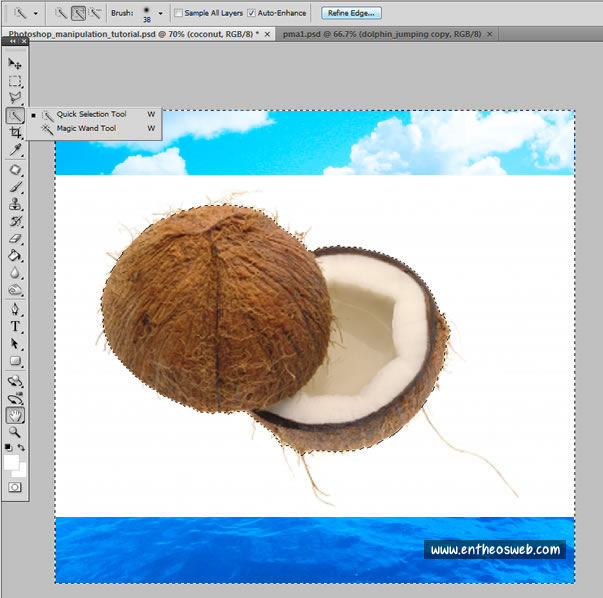Enable Sample All Layers checkbox
The height and width of the screenshot is (598, 603).
point(179,13)
